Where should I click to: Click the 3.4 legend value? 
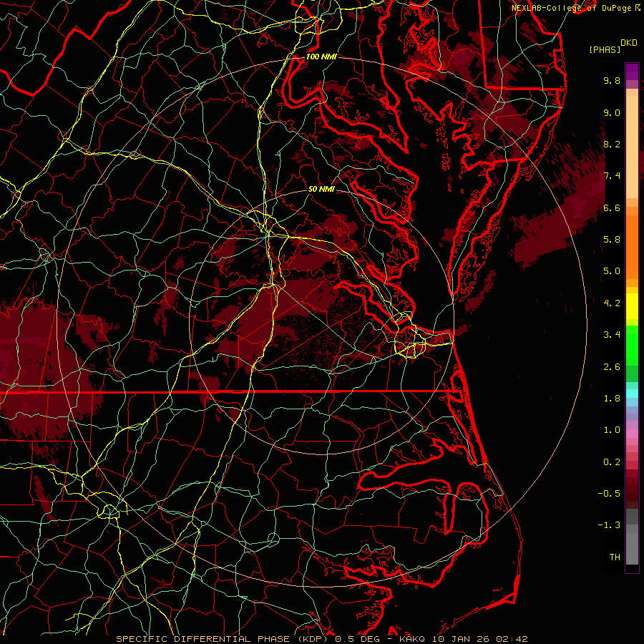(612, 335)
